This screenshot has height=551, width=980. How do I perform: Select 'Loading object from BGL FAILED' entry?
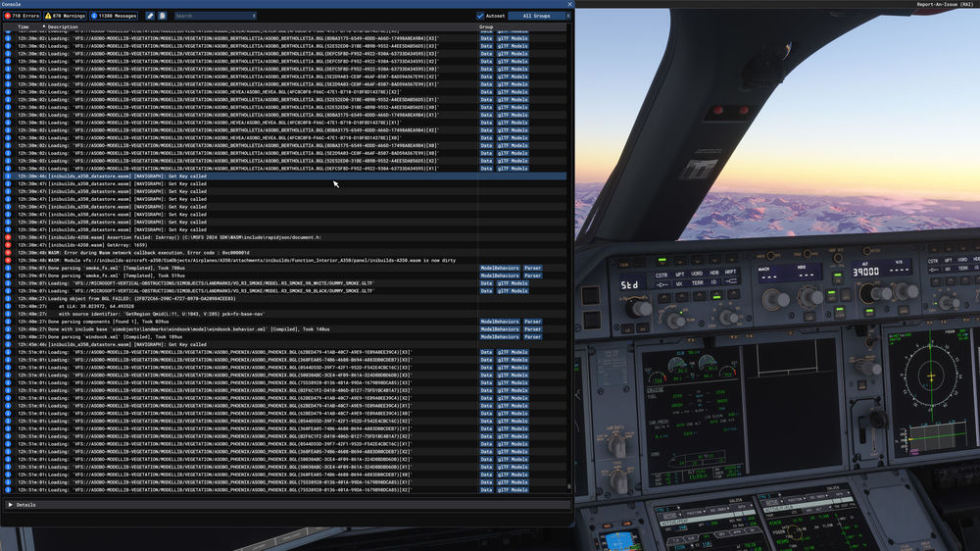tap(285, 298)
